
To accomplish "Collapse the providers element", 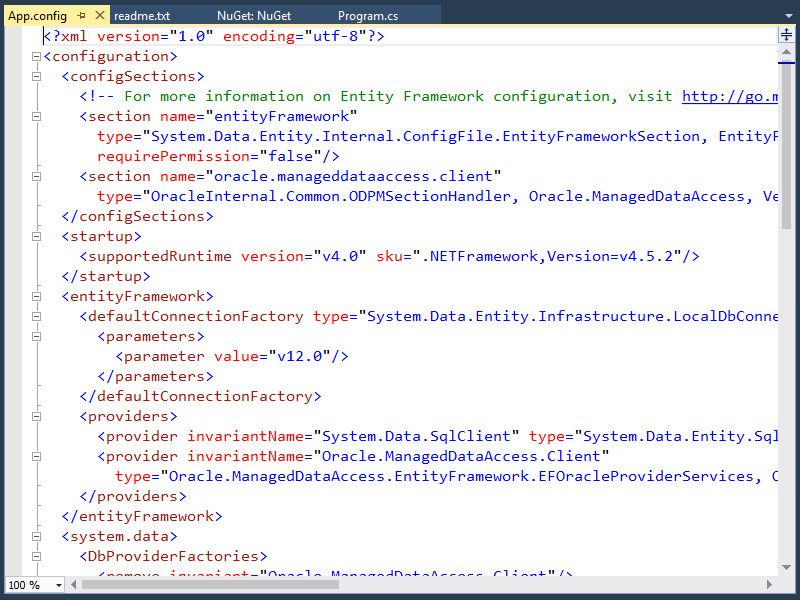I will click(36, 416).
